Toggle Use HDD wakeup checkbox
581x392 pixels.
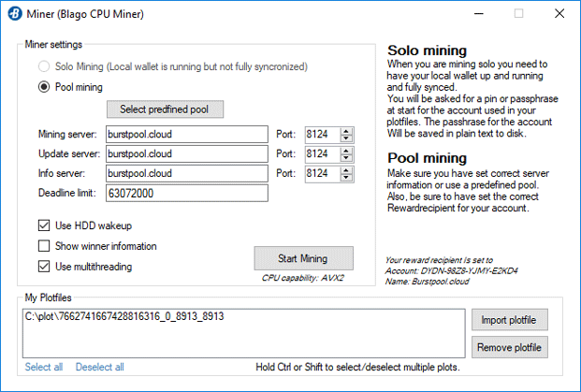click(x=44, y=225)
